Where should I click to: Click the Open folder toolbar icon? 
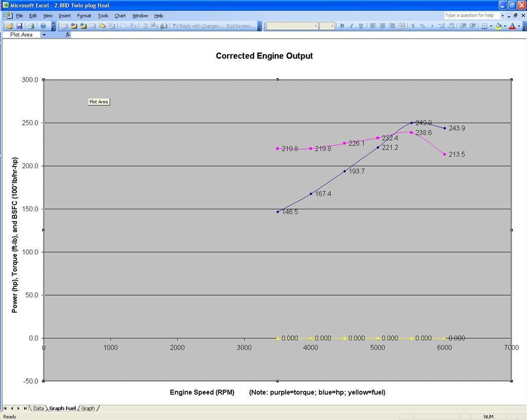tap(10, 26)
